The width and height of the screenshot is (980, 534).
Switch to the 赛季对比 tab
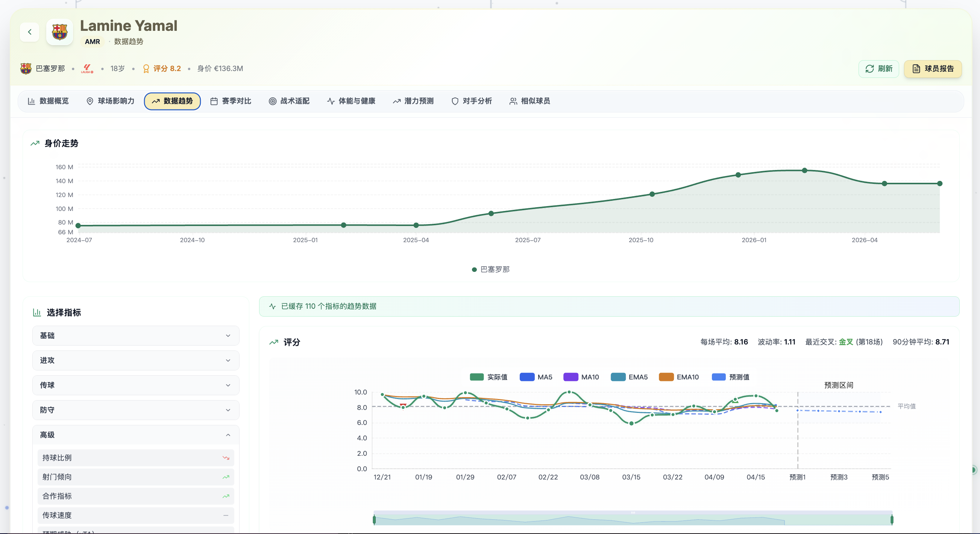tap(231, 101)
